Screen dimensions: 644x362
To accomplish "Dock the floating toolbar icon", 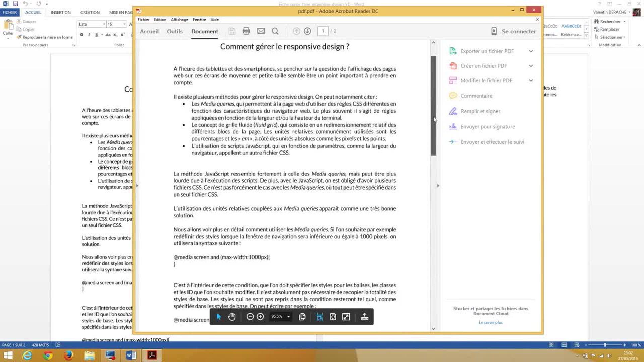I will [x=365, y=317].
